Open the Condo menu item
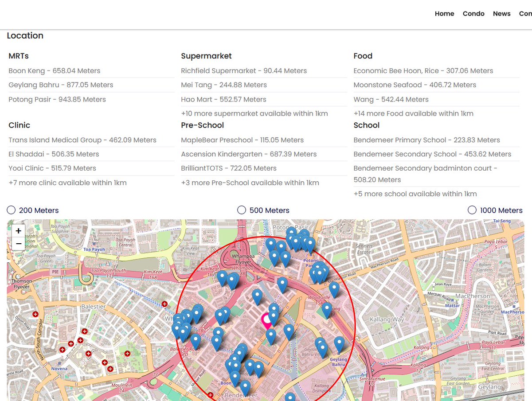The width and height of the screenshot is (532, 401). (473, 14)
